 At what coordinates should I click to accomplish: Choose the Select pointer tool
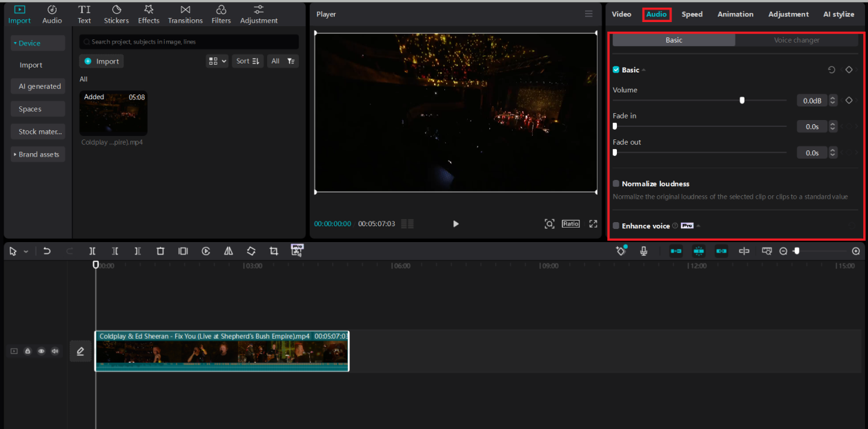[x=13, y=252]
